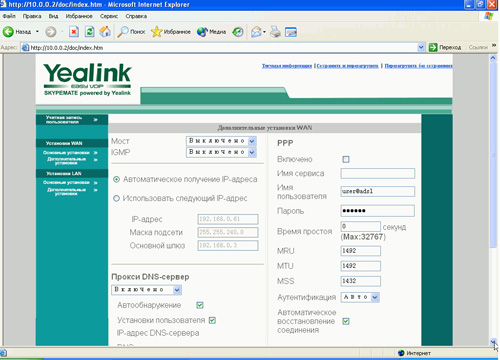This screenshot has height=360, width=500.
Task: Click the Имя сервиса input field
Action: click(x=378, y=173)
